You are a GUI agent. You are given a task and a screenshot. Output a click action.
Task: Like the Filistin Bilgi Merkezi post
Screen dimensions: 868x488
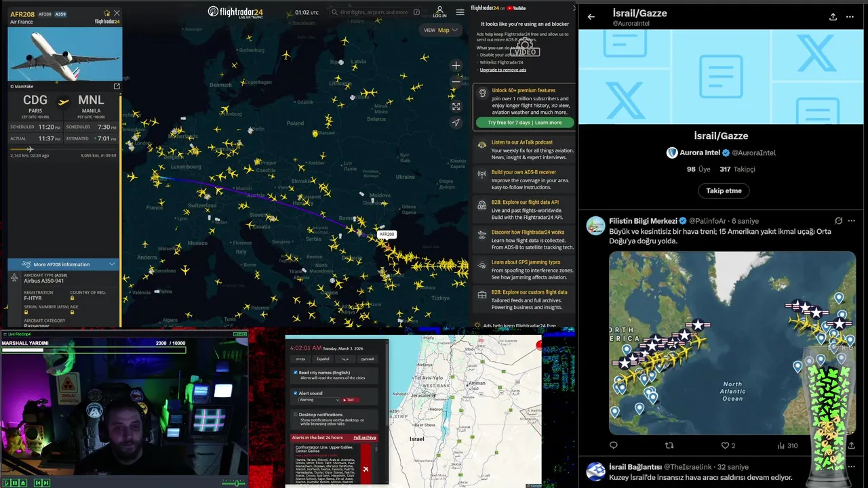coord(725,445)
